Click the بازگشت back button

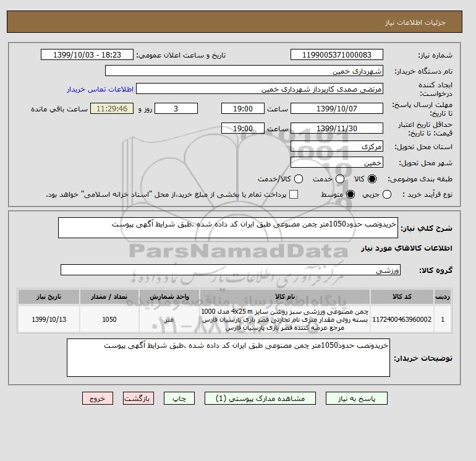point(138,399)
